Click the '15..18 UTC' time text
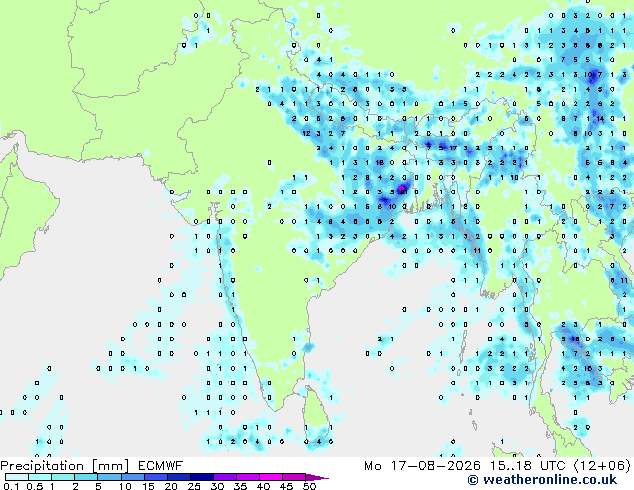634x490 pixels. tap(528, 466)
